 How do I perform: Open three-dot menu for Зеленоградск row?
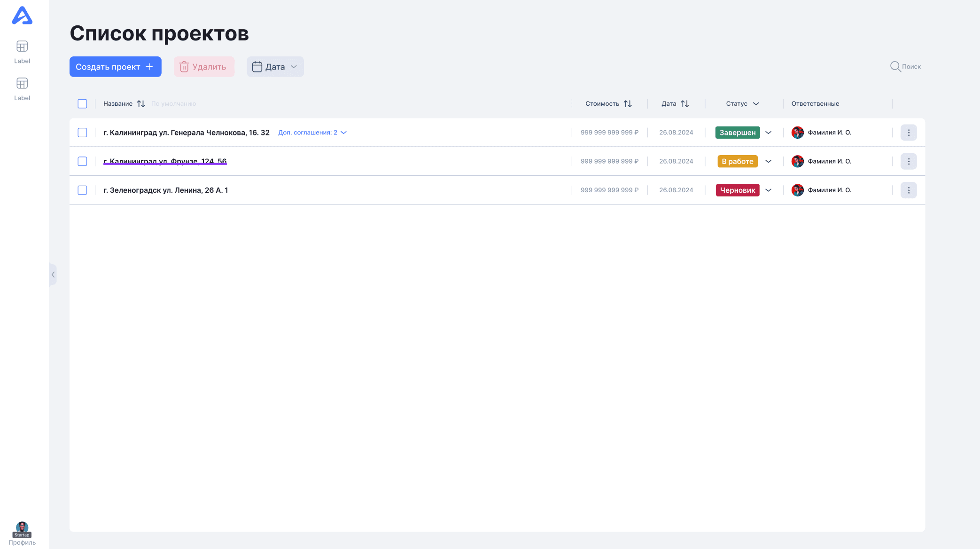point(908,190)
